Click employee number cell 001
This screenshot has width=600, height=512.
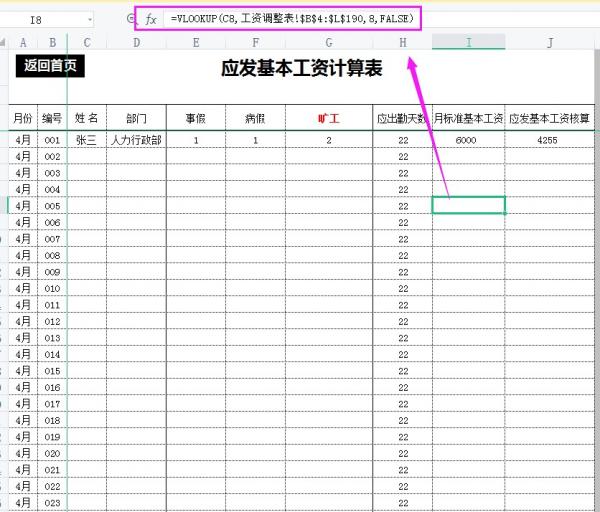pos(52,140)
